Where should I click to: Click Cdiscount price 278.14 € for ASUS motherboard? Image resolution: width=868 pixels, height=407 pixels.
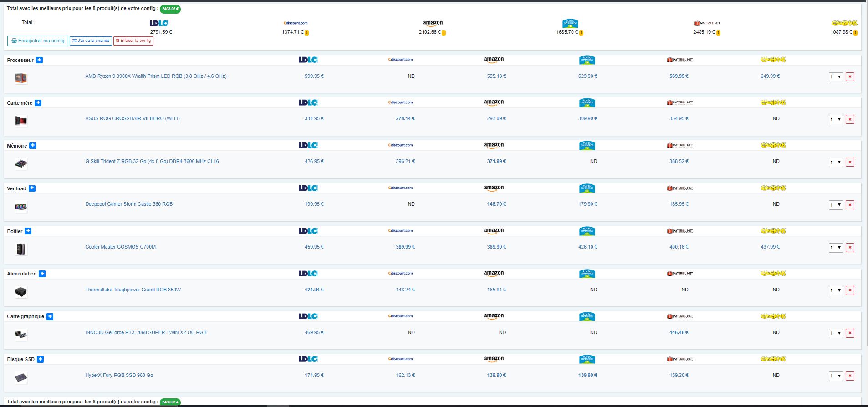pyautogui.click(x=405, y=118)
